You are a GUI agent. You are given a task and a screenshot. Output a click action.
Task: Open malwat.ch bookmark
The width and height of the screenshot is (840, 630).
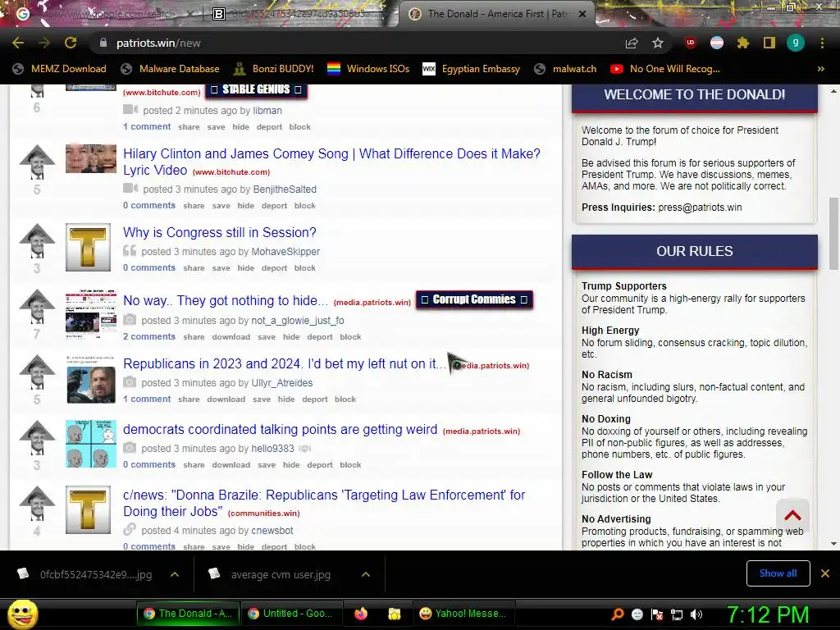[565, 69]
